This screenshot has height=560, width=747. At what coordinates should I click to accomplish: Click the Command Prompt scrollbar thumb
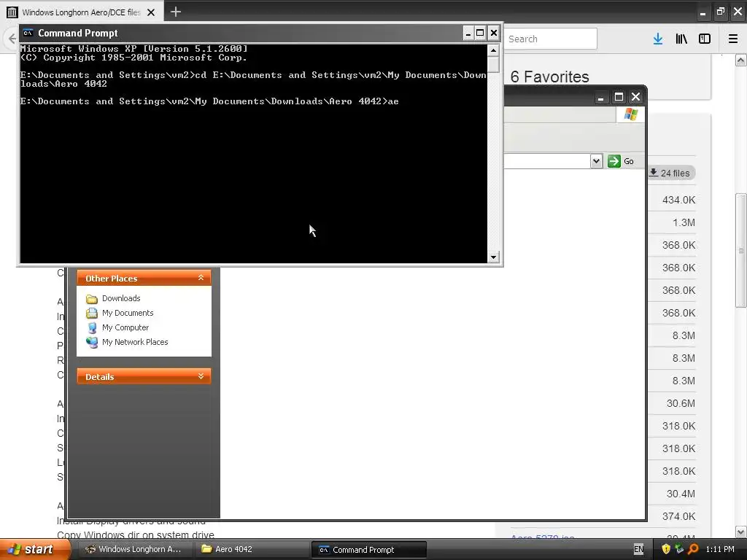point(494,64)
